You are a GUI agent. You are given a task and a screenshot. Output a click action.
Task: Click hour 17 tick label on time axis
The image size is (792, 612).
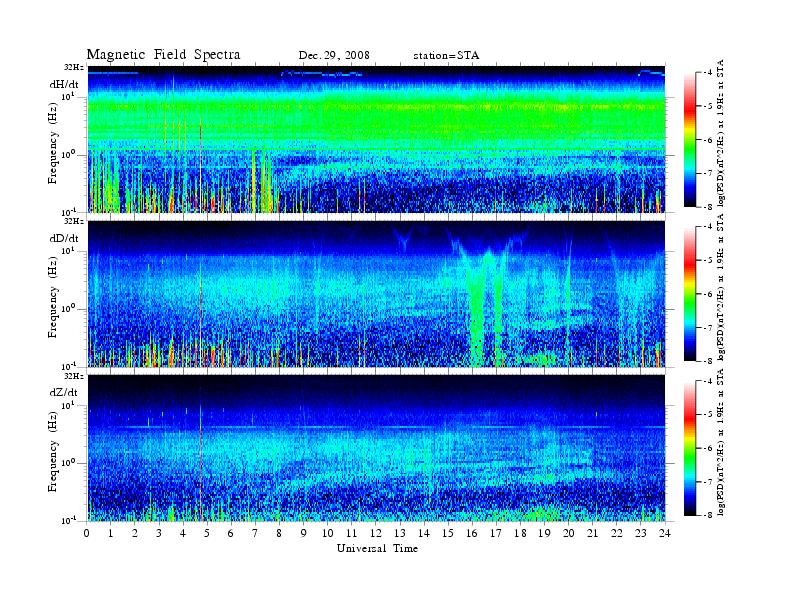click(x=497, y=534)
